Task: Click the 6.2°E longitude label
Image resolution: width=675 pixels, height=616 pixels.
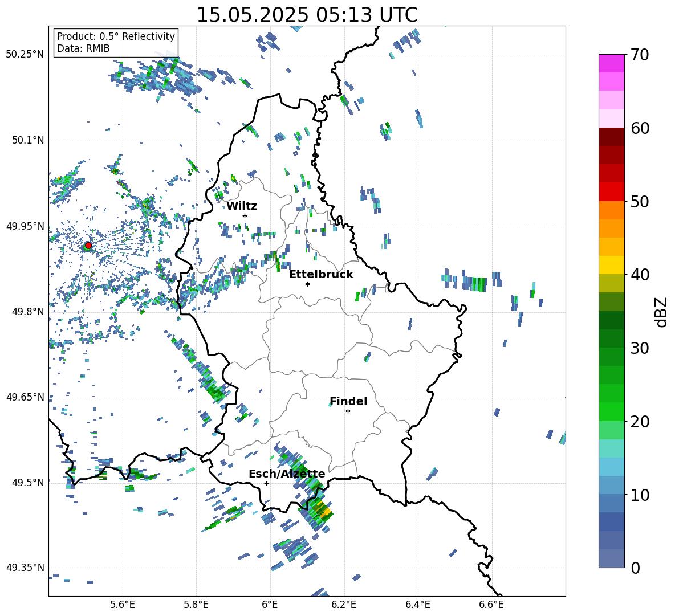Action: click(344, 605)
